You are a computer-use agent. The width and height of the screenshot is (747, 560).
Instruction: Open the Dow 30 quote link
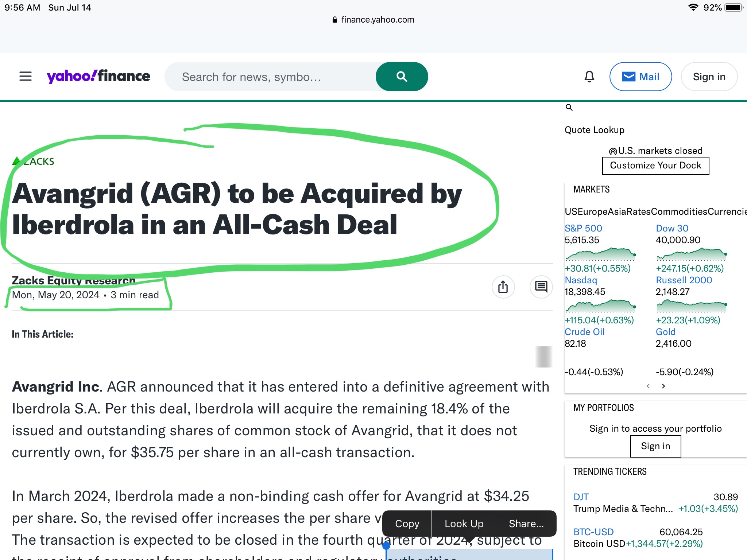click(672, 228)
